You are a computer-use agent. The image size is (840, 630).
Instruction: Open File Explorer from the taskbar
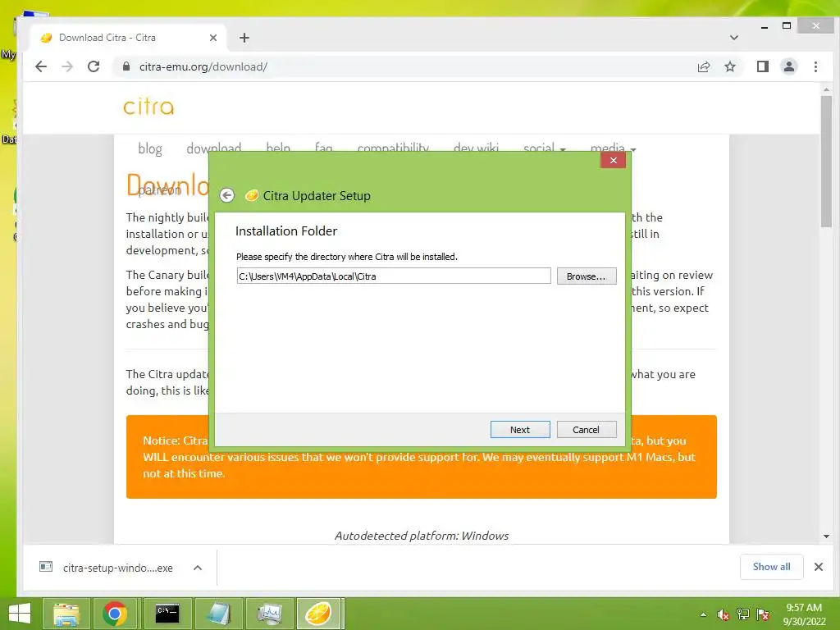(x=66, y=614)
